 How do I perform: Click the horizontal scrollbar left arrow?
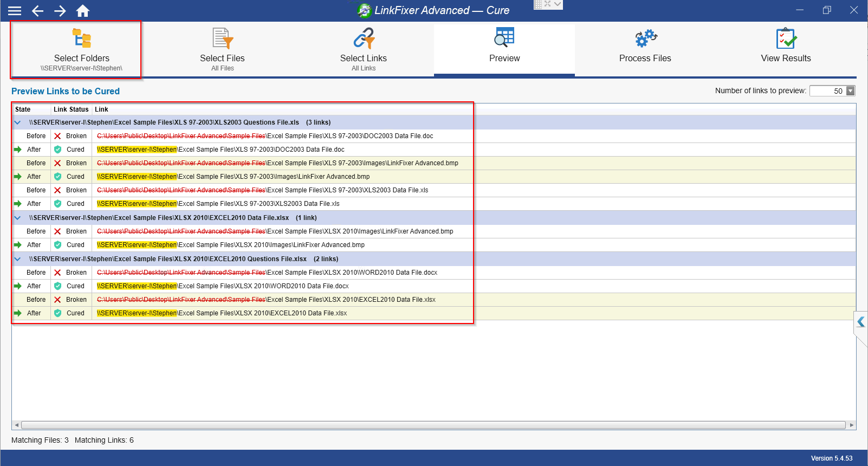tap(16, 425)
